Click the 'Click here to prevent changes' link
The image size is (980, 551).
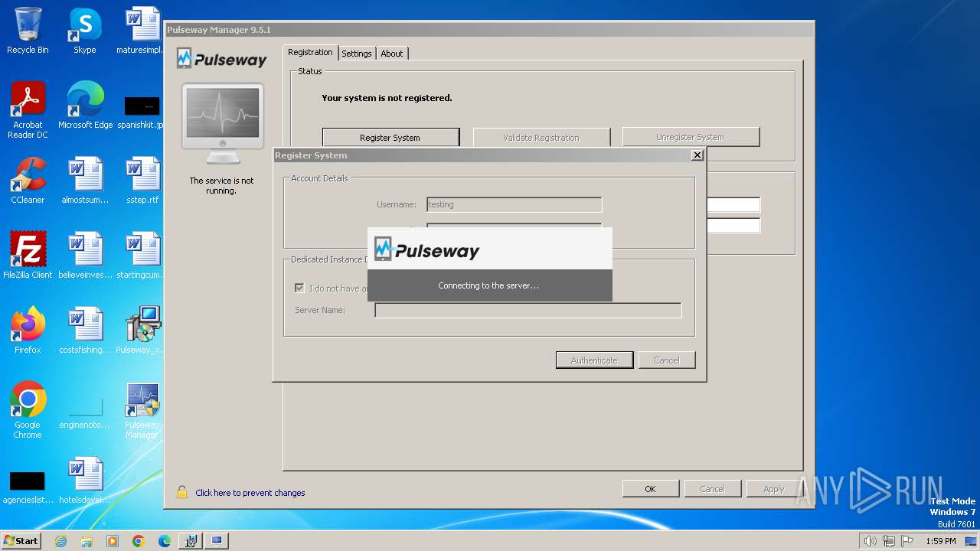click(x=250, y=493)
